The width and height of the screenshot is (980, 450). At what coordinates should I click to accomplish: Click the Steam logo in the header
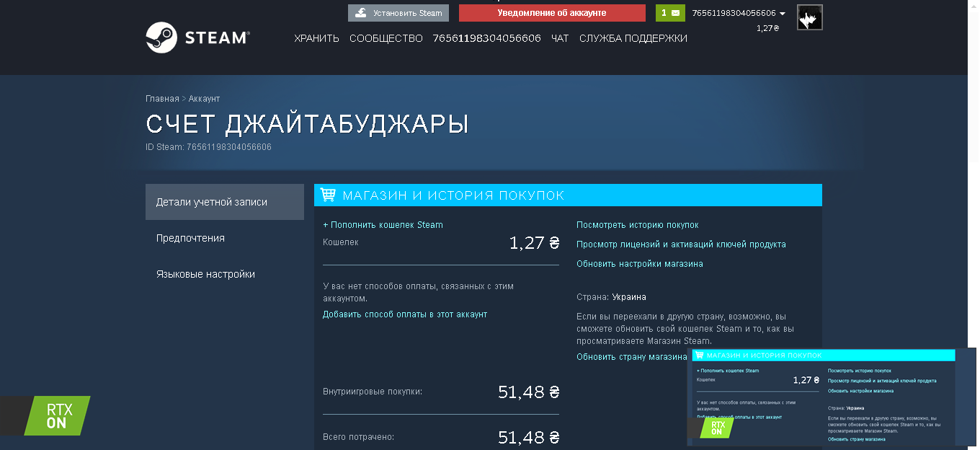197,37
